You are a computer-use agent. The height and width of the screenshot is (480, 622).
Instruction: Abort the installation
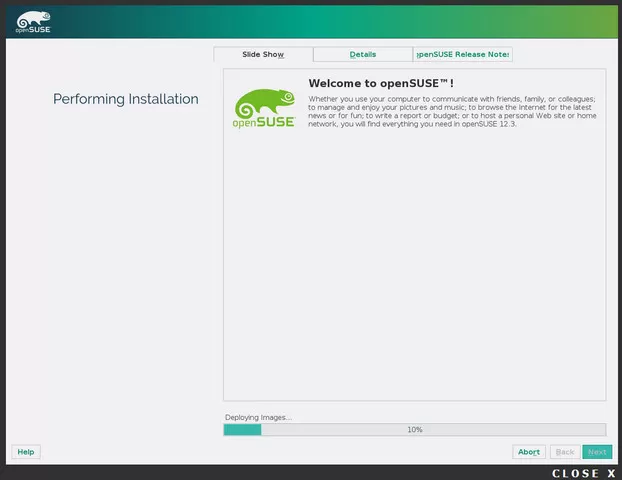point(529,452)
